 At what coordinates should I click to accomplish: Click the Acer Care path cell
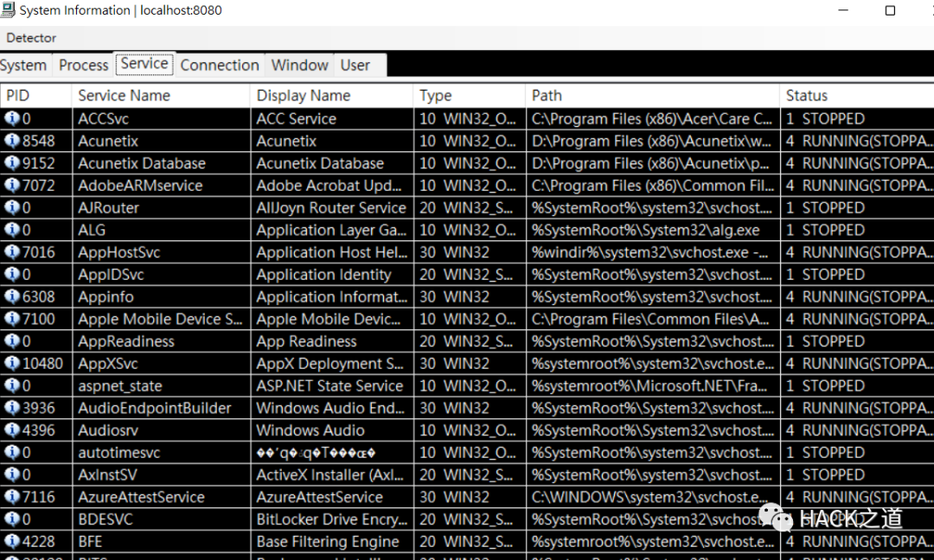pyautogui.click(x=652, y=118)
